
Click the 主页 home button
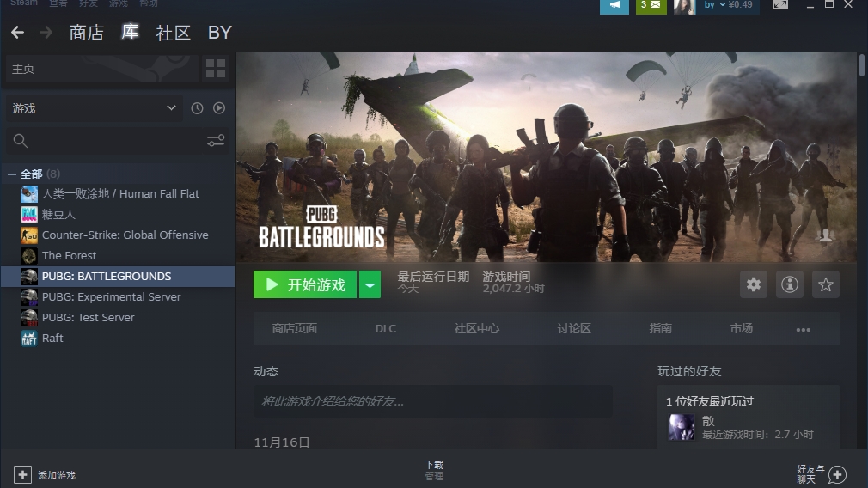101,69
